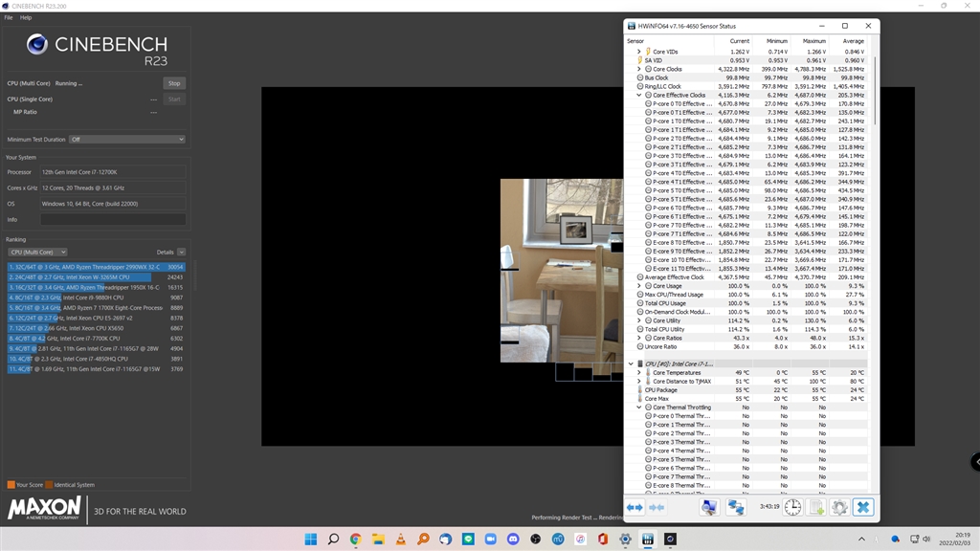Start HWiNFO logging with file-plus icon
The height and width of the screenshot is (551, 980).
[x=816, y=507]
